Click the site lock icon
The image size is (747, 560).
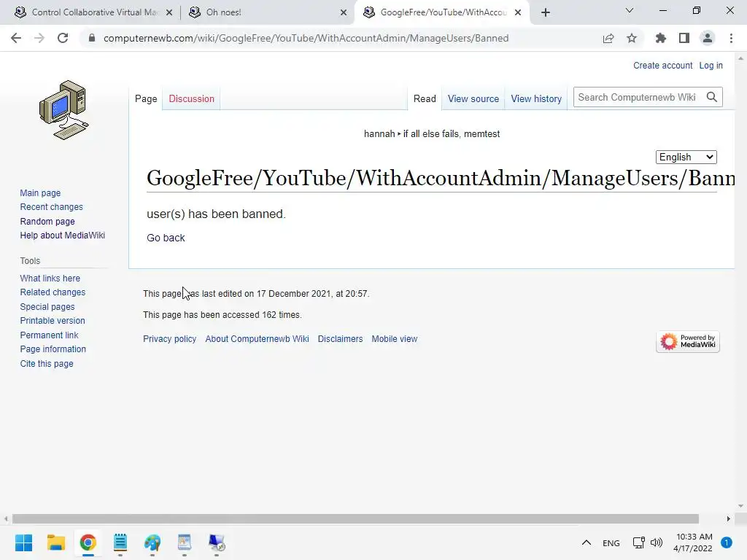[x=92, y=38]
